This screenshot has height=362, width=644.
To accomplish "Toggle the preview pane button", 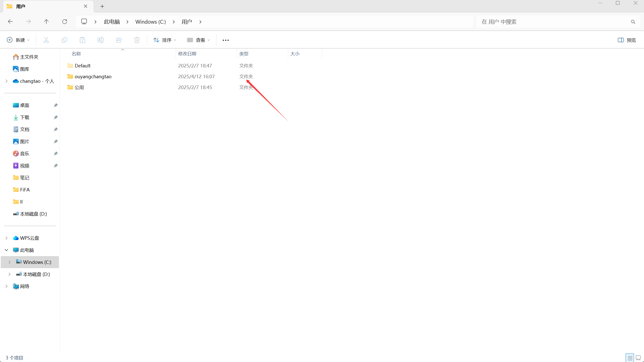I will (x=627, y=40).
